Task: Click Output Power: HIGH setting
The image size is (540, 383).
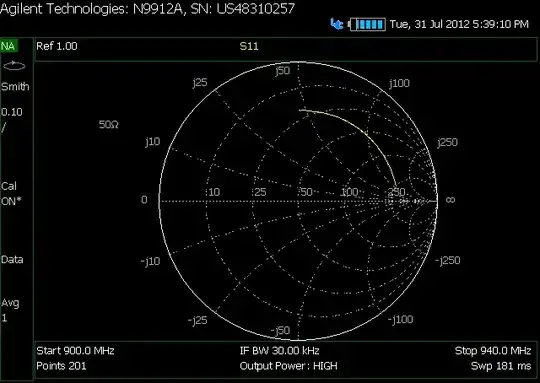Action: click(x=288, y=366)
